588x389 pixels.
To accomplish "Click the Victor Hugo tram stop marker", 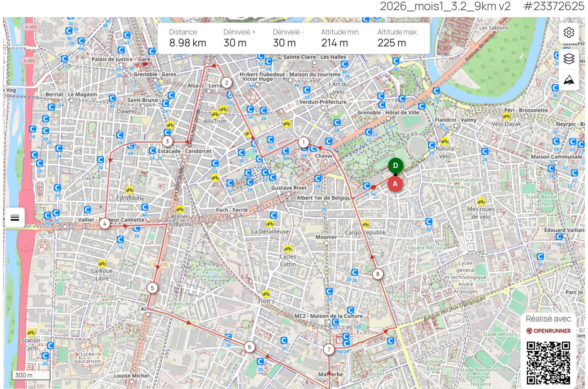I will [257, 85].
